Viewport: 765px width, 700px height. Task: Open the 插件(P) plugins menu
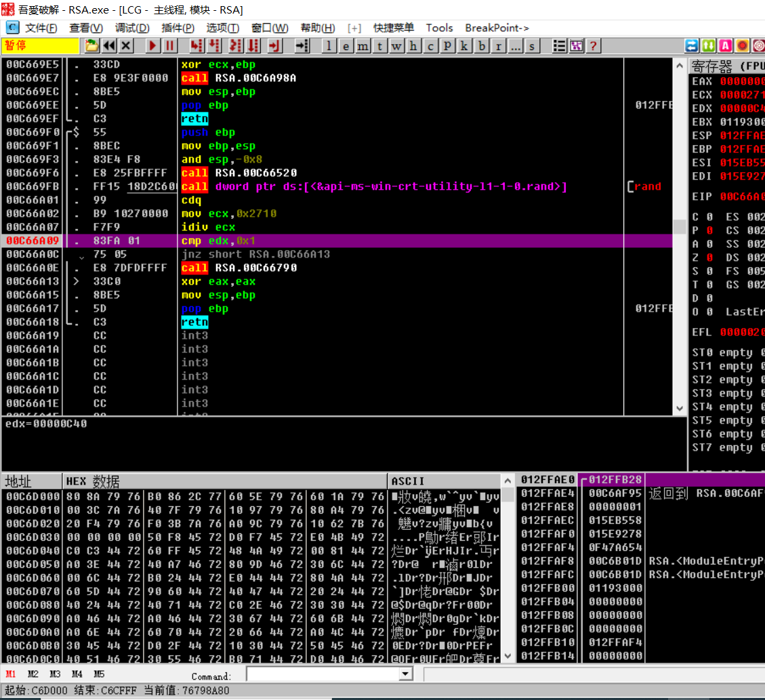point(178,28)
